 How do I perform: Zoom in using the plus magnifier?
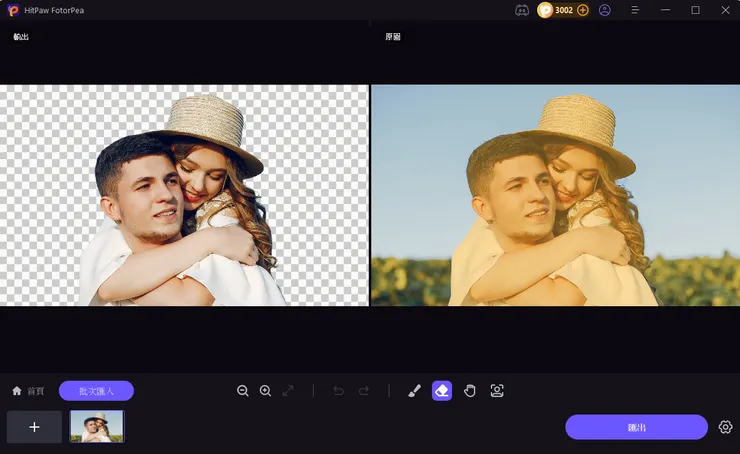(x=265, y=391)
